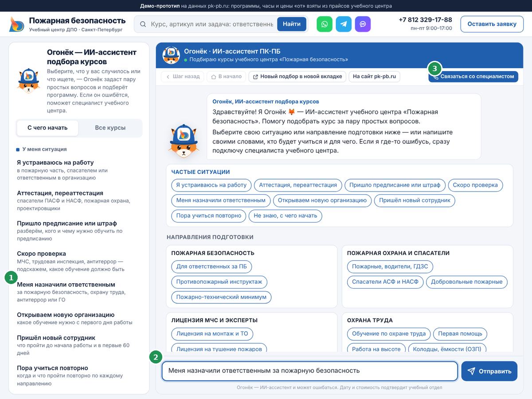The height and width of the screenshot is (399, 532).
Task: Choose chip Аттестация, переаттестация in chat
Action: point(298,185)
